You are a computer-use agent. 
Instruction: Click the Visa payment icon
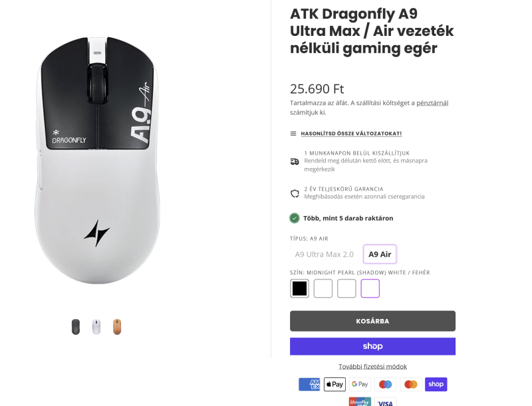point(385,402)
